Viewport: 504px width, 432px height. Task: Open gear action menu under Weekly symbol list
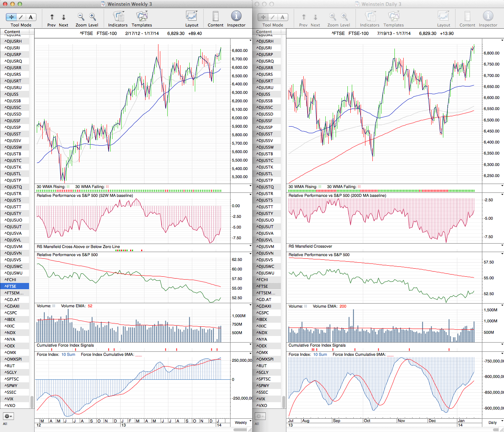[8, 416]
